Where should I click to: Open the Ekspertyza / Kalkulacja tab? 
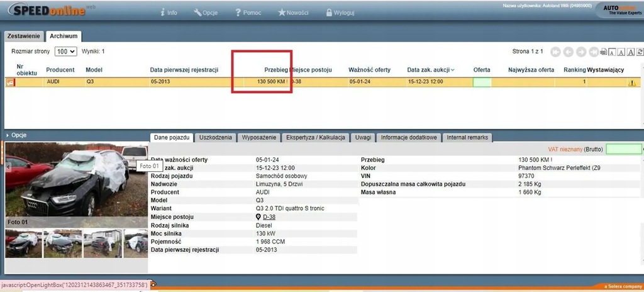(316, 137)
